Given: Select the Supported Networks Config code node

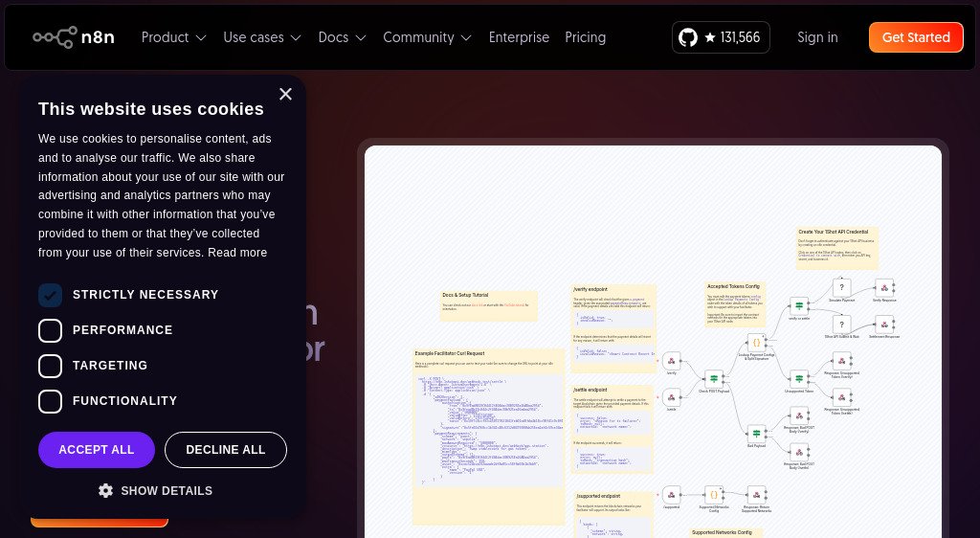Looking at the screenshot, I should (714, 495).
